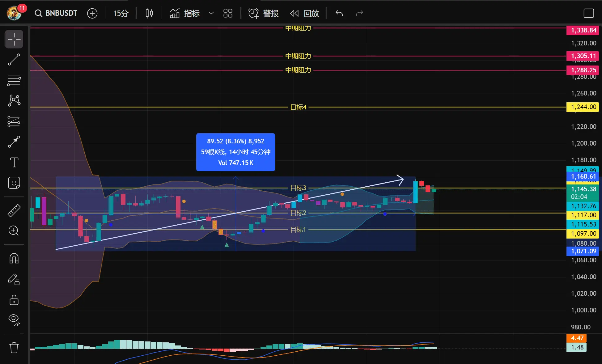This screenshot has width=602, height=364.
Task: Expand the indicator favorites chevron
Action: (211, 13)
